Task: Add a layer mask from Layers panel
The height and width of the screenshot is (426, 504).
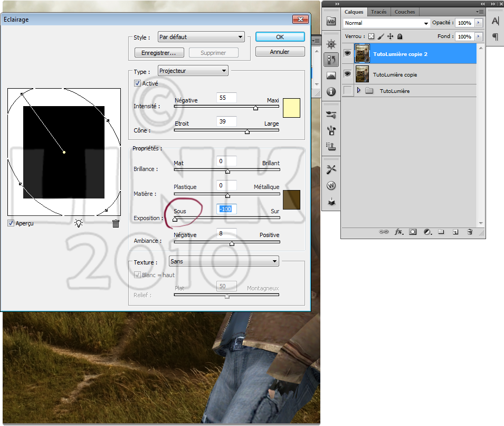Action: click(x=413, y=232)
